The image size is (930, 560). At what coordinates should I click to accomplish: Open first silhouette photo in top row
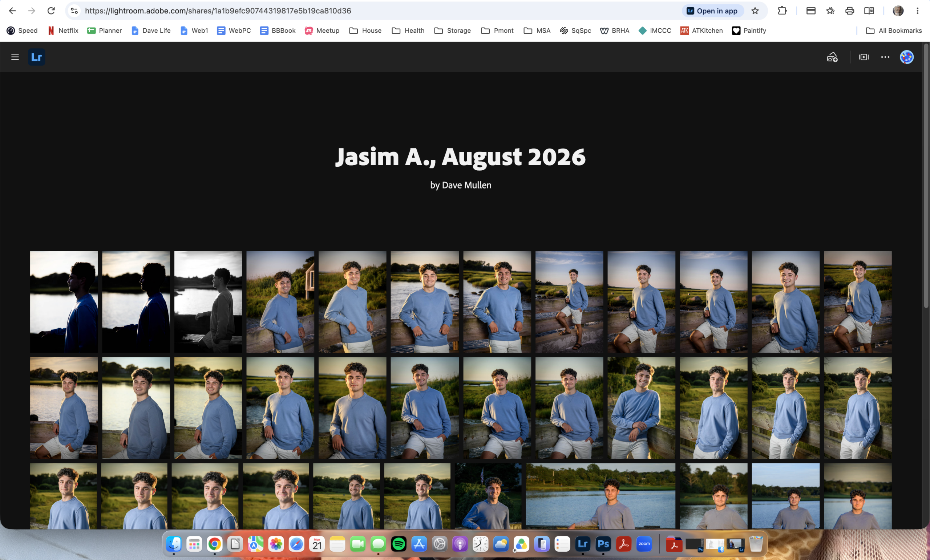(x=64, y=302)
